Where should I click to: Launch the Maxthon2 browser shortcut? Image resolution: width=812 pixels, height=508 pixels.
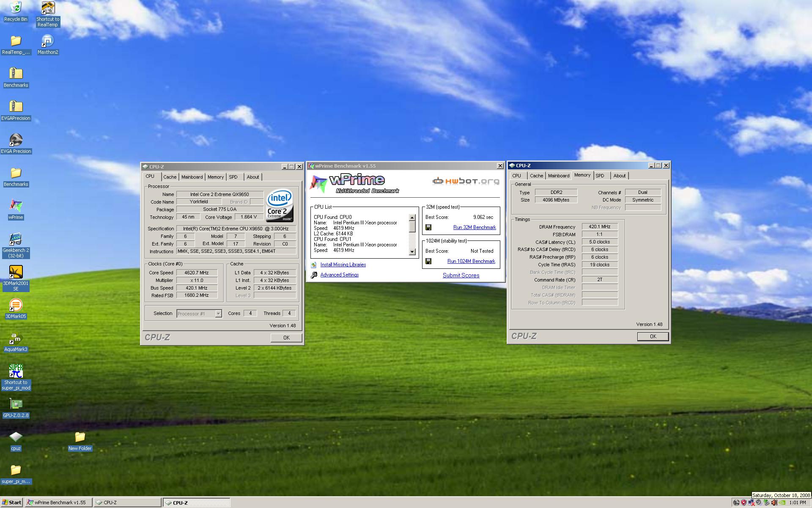(x=48, y=44)
